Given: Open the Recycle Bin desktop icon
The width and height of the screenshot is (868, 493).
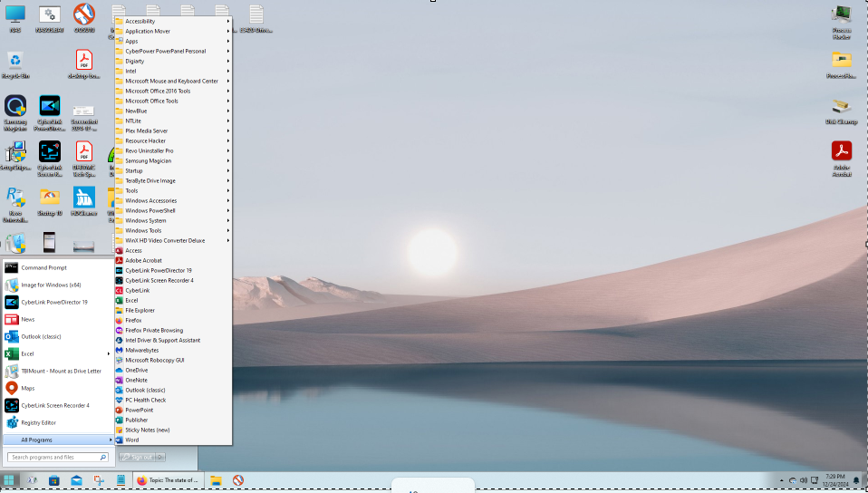Looking at the screenshot, I should click(x=15, y=65).
